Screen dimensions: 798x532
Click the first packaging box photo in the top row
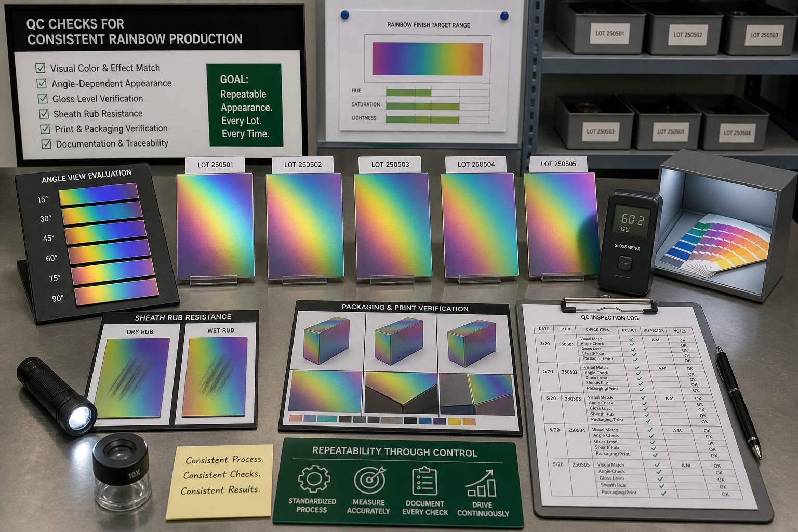pos(327,341)
